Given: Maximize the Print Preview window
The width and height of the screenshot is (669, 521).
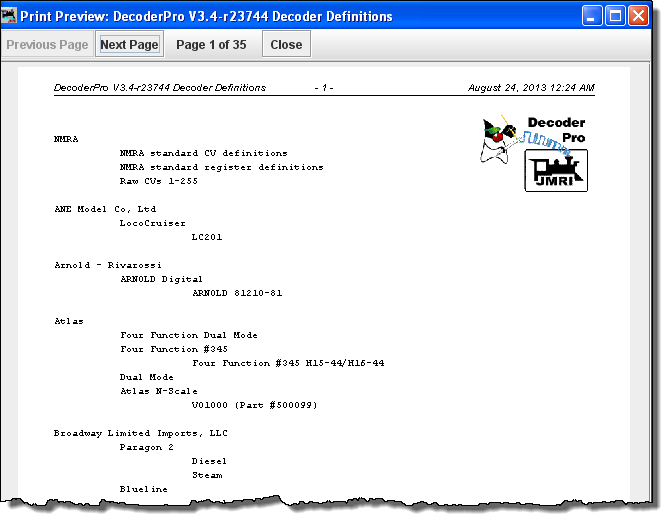Looking at the screenshot, I should pyautogui.click(x=616, y=16).
